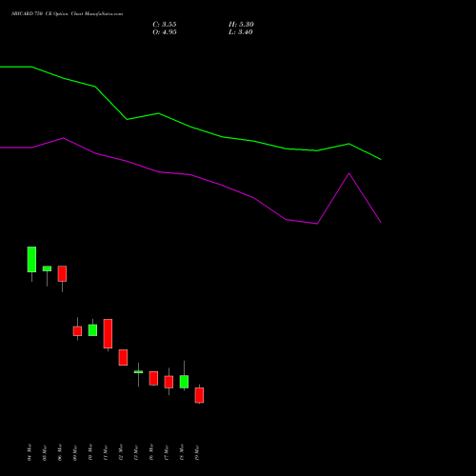The width and height of the screenshot is (476, 476).
Task: Click the 10 Mar date label
Action: point(90,452)
